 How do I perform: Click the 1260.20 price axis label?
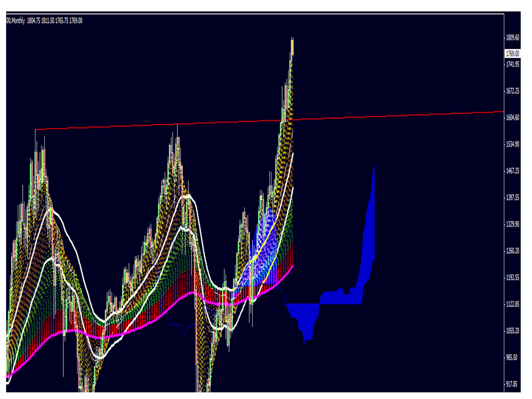click(x=513, y=251)
